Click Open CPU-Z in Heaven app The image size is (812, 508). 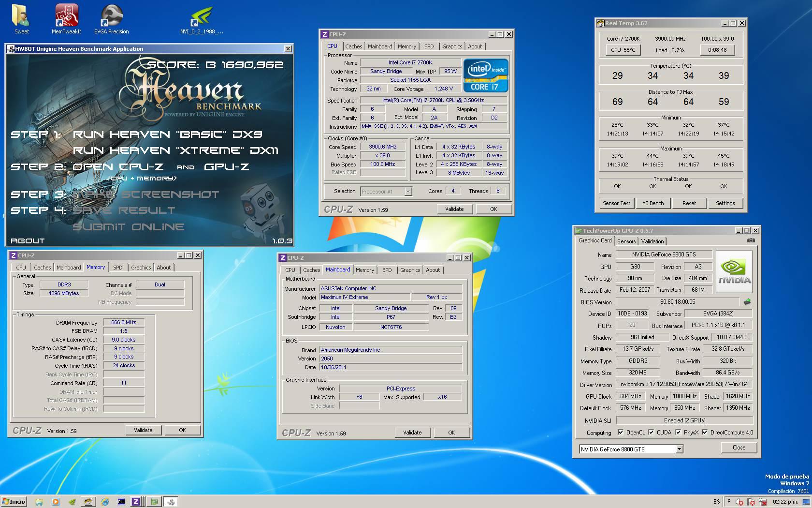[118, 167]
